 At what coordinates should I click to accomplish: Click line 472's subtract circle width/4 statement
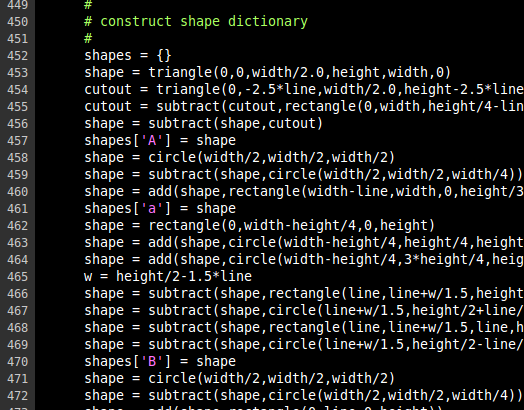click(x=303, y=396)
